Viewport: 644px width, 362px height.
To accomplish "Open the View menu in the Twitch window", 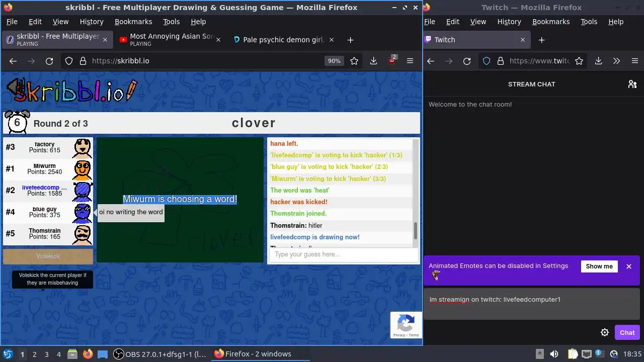I will 478,22.
